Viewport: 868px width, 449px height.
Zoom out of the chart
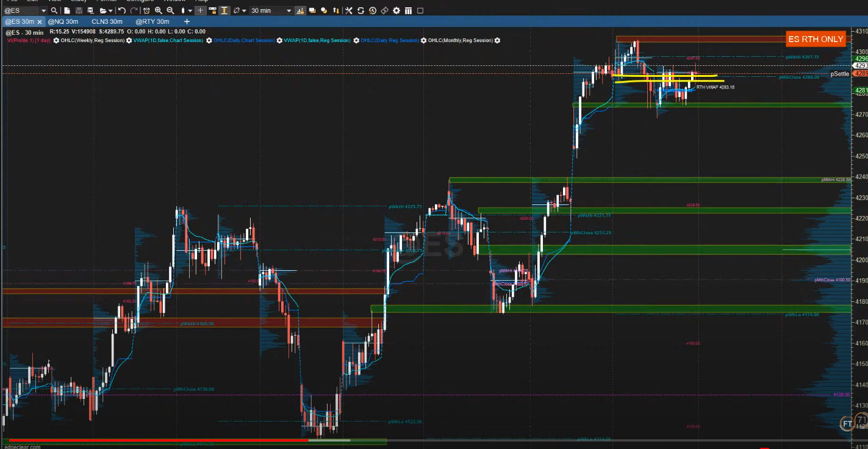[170, 10]
